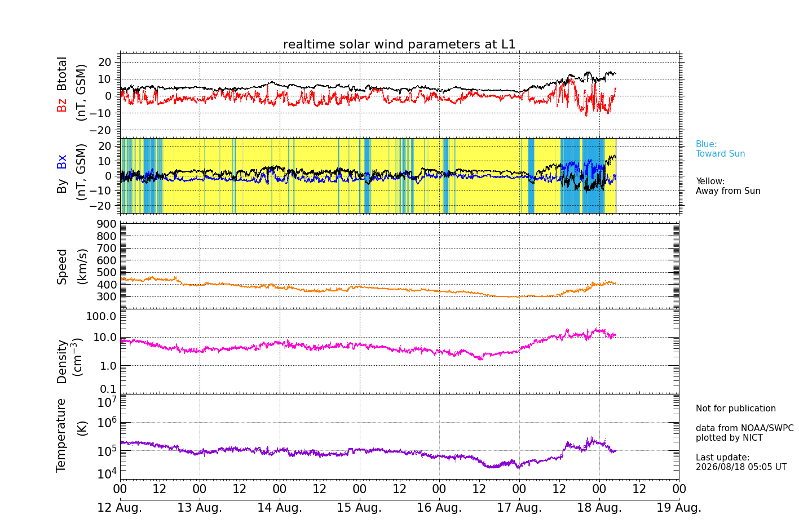Viewport: 799px width, 532px height.
Task: Click the "data from NOAA/SWPC" credit
Action: pyautogui.click(x=744, y=428)
